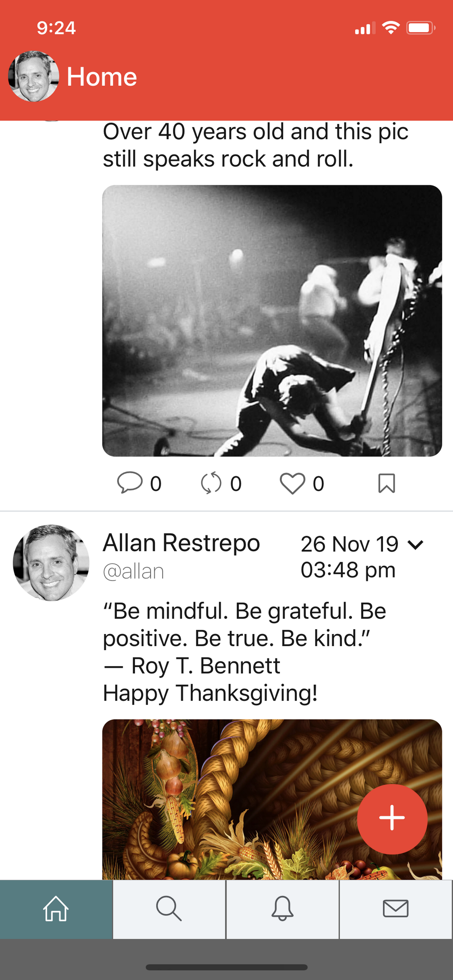This screenshot has width=453, height=980.
Task: View the black-and-white concert photo
Action: [272, 321]
